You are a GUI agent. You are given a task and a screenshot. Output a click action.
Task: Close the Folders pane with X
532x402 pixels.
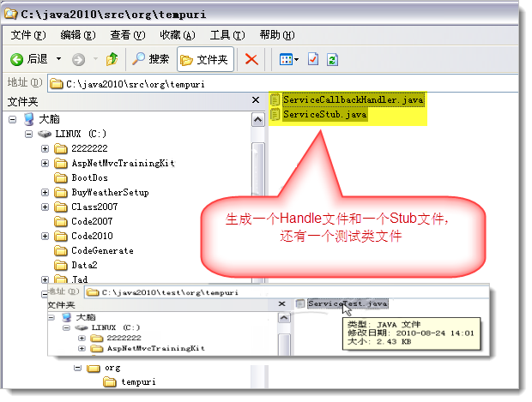pos(256,100)
